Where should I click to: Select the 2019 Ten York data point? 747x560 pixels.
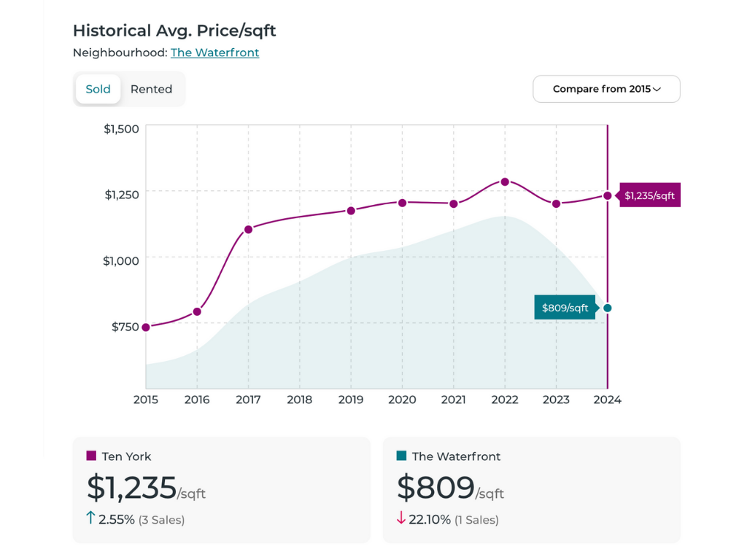tap(351, 211)
